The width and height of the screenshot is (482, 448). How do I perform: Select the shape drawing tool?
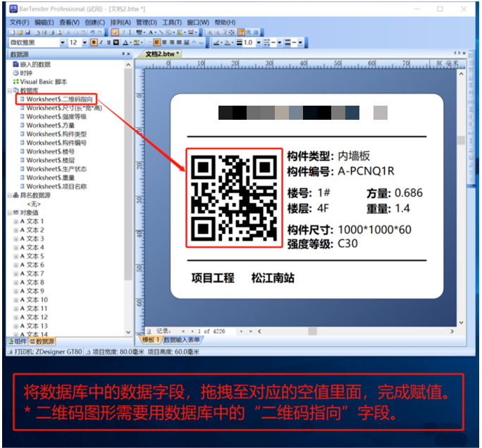168,32
